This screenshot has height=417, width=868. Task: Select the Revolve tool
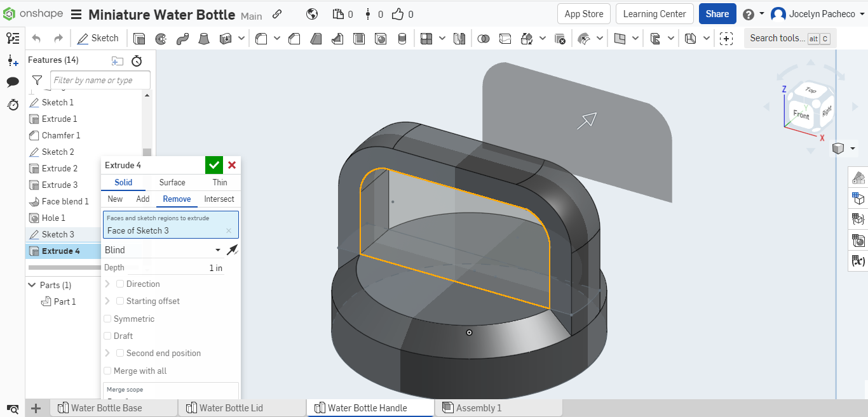coord(161,39)
